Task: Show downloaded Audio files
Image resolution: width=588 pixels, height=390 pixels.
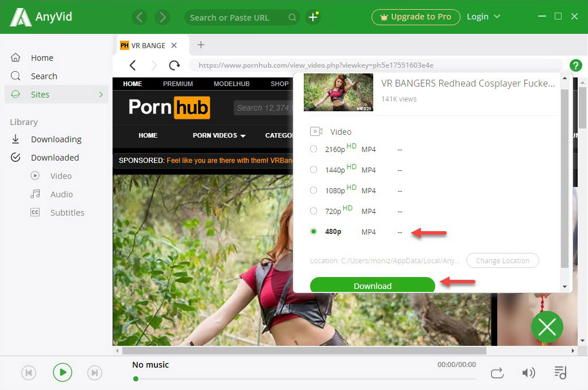Action: [61, 194]
